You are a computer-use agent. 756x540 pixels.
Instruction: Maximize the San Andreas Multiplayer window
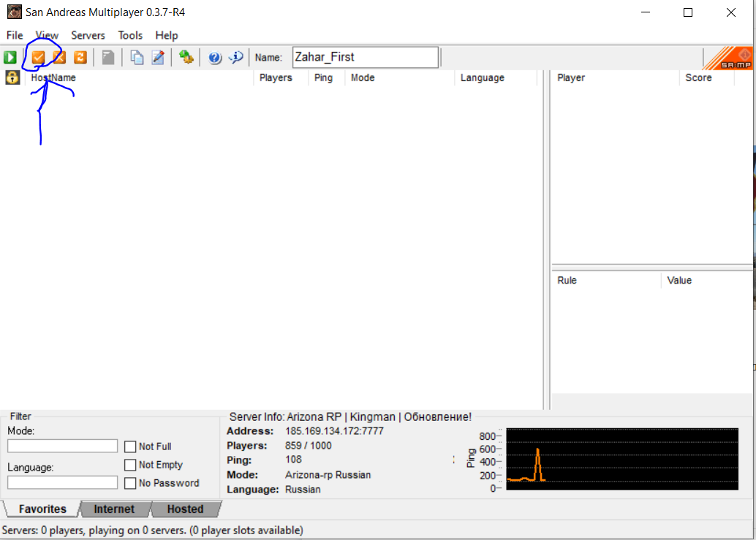[688, 12]
